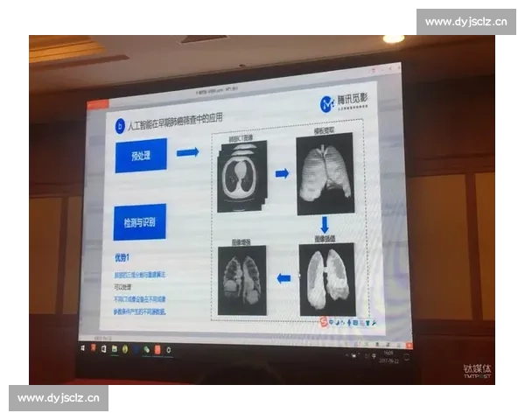Click the 优势1 heading text
Image resolution: width=525 pixels, height=420 pixels.
tap(122, 258)
